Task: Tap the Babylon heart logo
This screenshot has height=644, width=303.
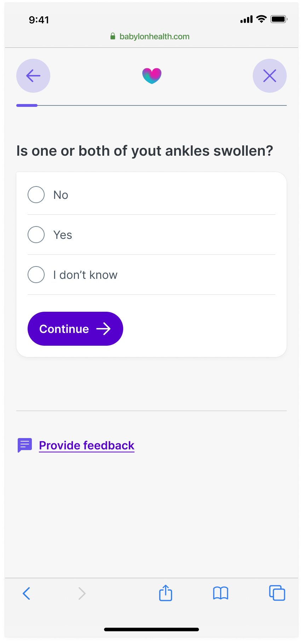Action: 151,75
